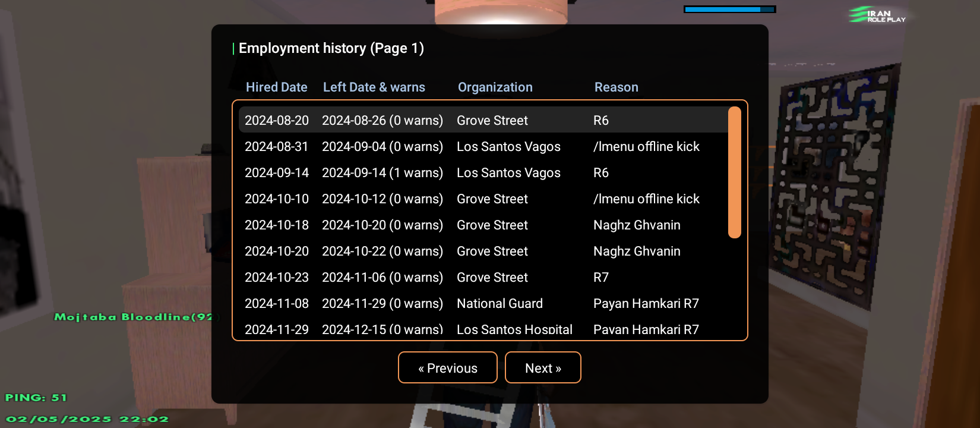Click the blue progress bar at top
980x428 pixels.
tap(730, 9)
